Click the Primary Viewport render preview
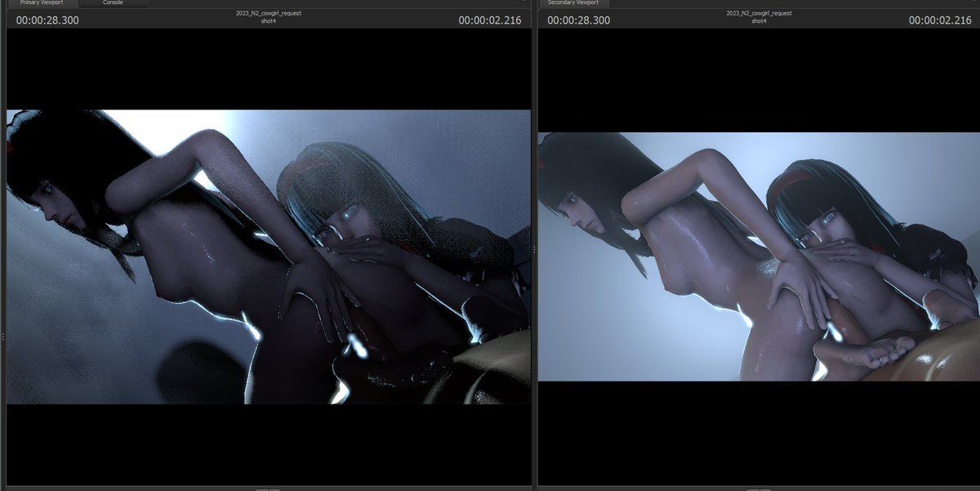Image resolution: width=980 pixels, height=491 pixels. pos(269,257)
